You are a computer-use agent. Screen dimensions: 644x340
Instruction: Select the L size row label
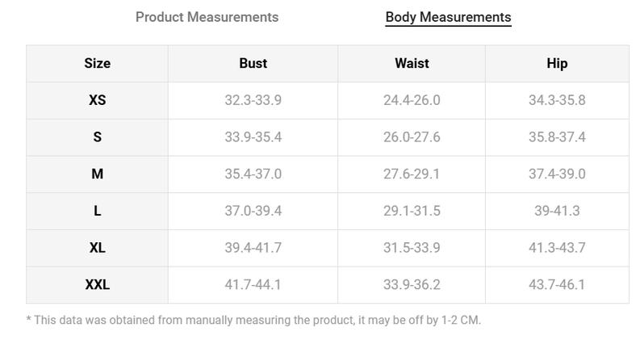coord(98,211)
